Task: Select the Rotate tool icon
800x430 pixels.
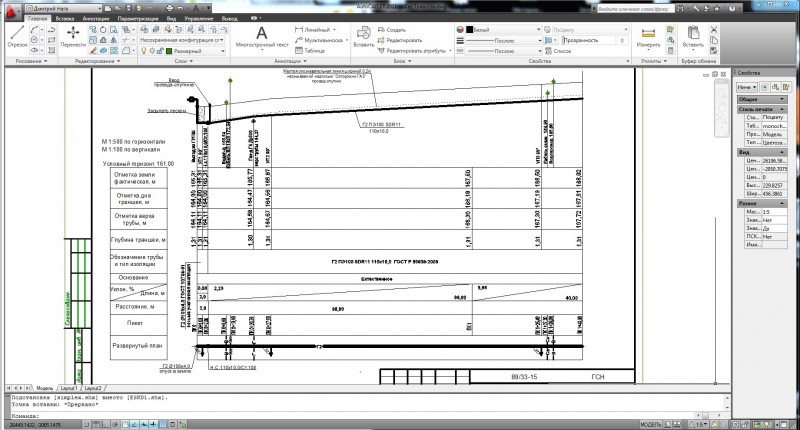Action: 103,30
